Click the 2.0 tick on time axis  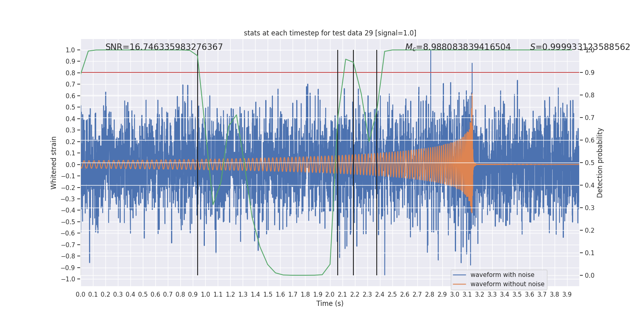point(330,295)
